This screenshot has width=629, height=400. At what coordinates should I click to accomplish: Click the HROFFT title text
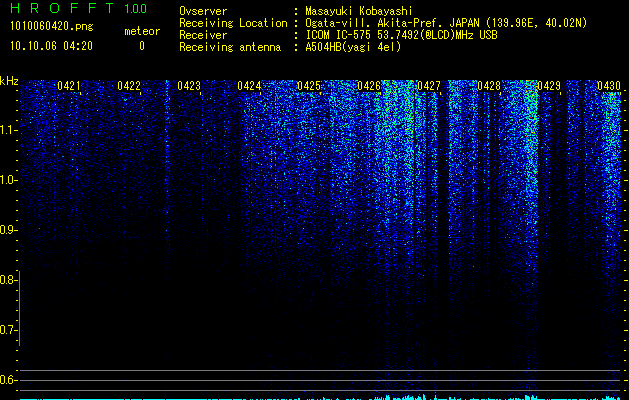[62, 8]
